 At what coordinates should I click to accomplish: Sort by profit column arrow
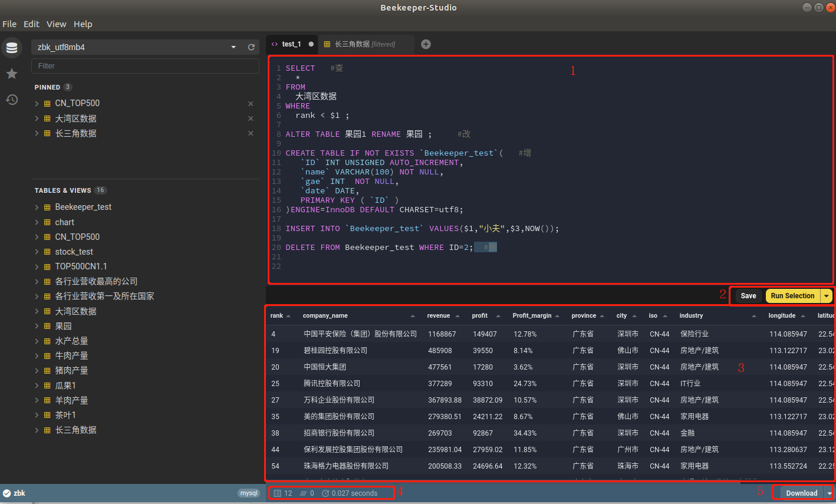[498, 316]
